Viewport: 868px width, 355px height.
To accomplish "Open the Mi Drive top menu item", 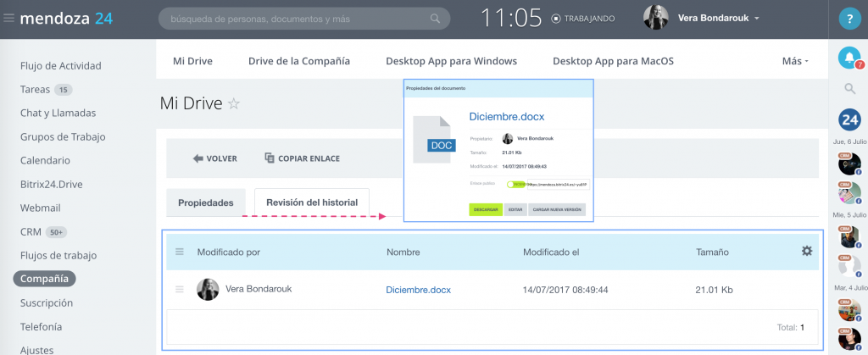I will (x=192, y=61).
